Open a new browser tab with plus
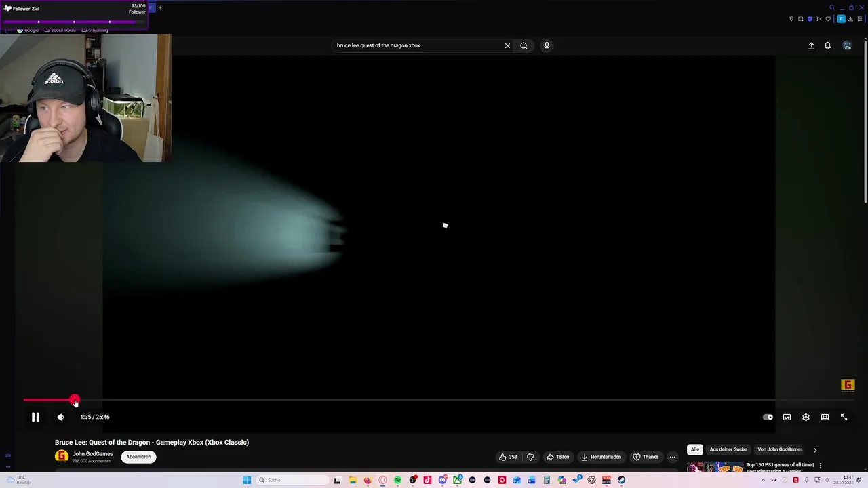The width and height of the screenshot is (868, 488). click(x=160, y=7)
